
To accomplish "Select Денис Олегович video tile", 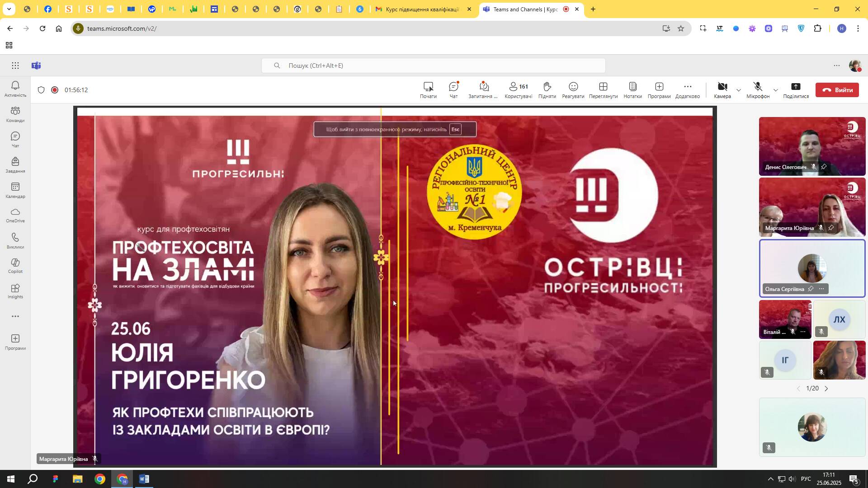I will [x=812, y=146].
